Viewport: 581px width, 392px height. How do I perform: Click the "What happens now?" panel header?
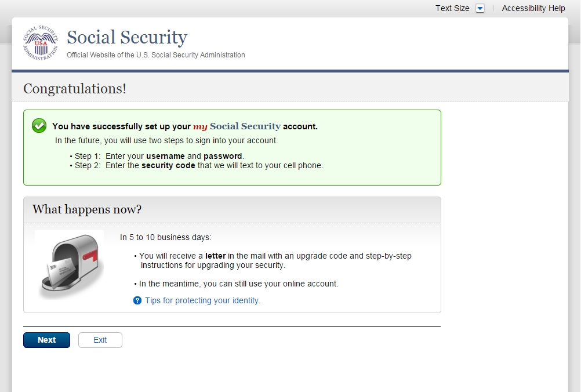(87, 209)
